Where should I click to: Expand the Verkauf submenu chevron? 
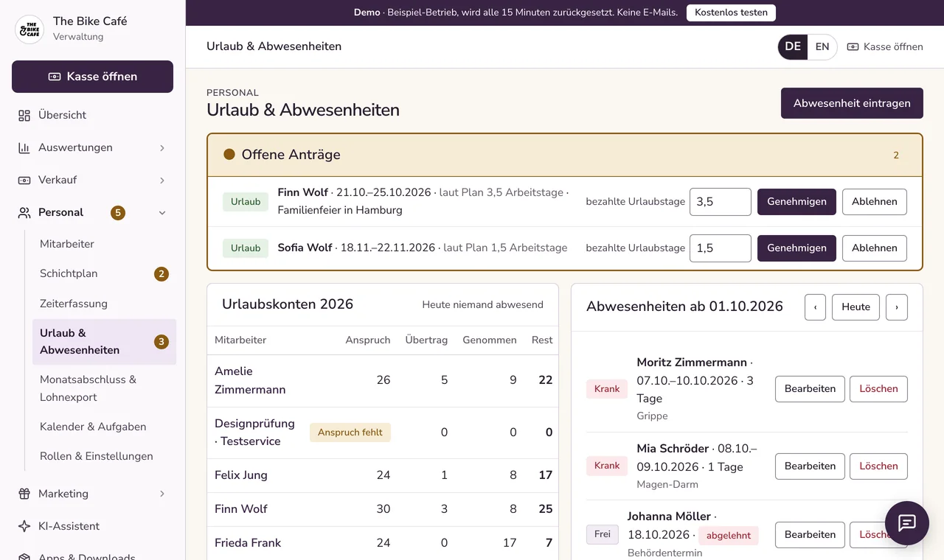click(162, 181)
